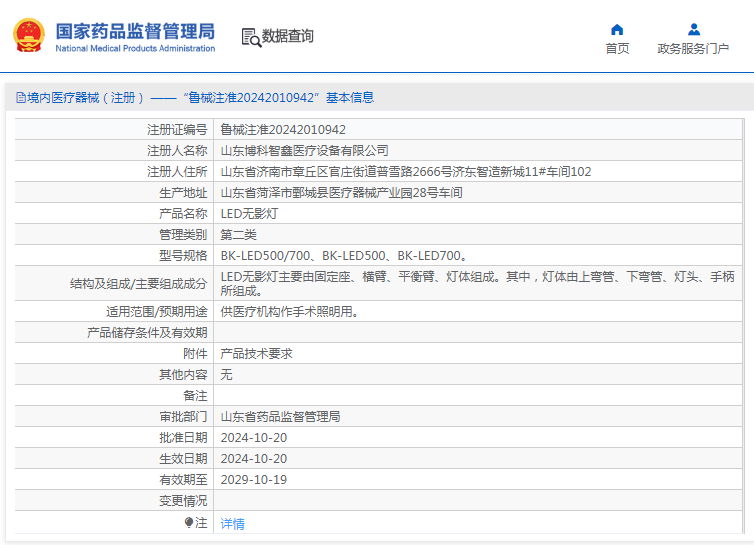Select the 结构及组成 description text

click(x=478, y=283)
